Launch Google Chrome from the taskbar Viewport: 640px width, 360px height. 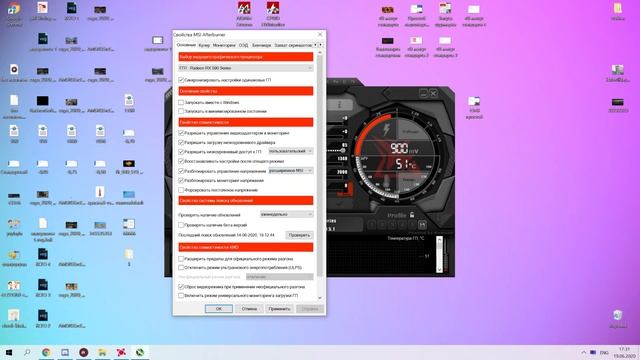point(46,352)
